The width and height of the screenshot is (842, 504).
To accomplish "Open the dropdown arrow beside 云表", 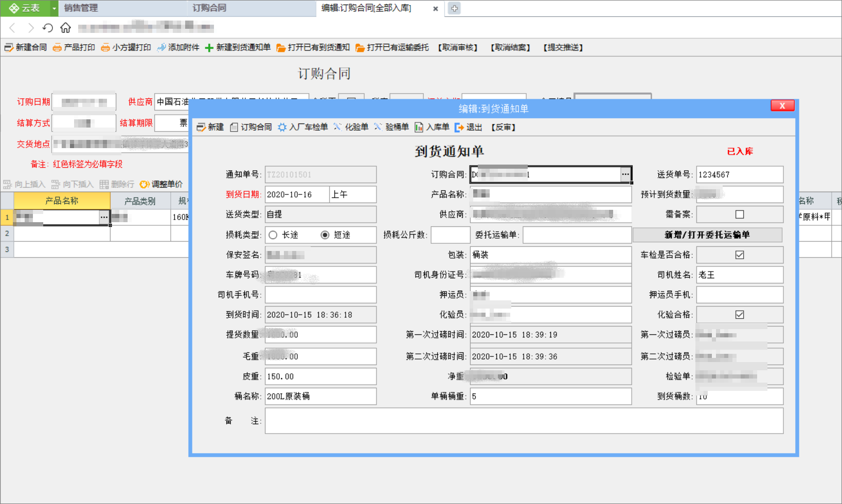I will 54,8.
